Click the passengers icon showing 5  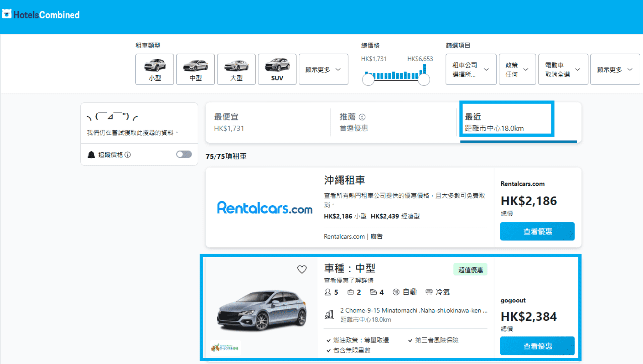click(328, 292)
